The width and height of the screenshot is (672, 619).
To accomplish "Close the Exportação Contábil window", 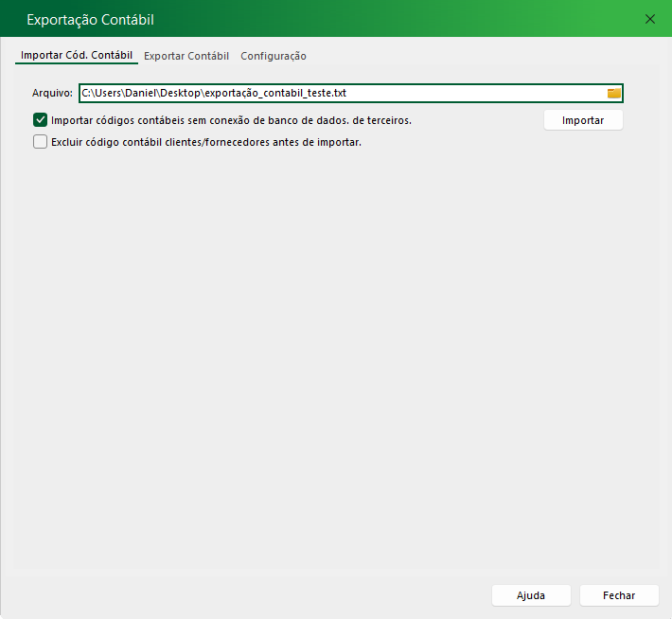I will tap(650, 19).
